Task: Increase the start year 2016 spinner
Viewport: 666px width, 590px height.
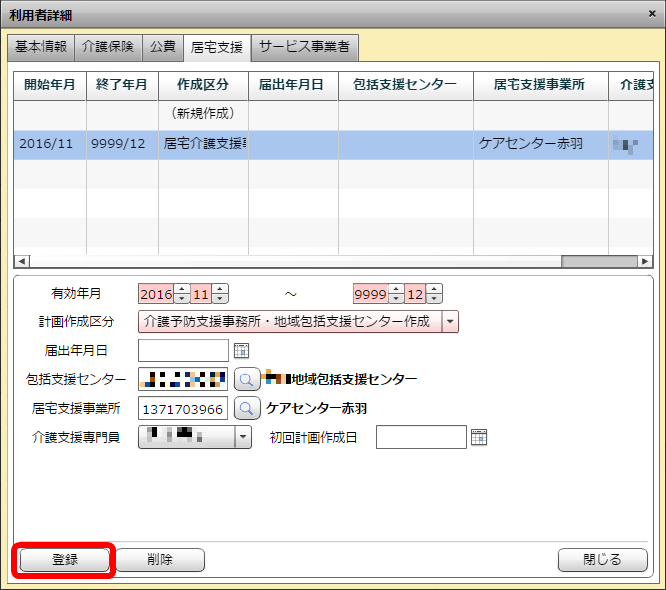Action: 181,289
